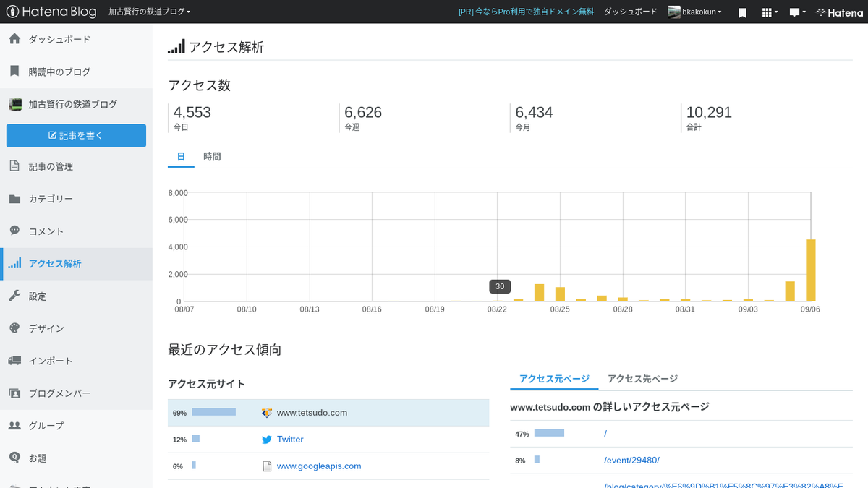Click the Hatena logo at top right
Screen dimensions: 868x488
pos(839,12)
